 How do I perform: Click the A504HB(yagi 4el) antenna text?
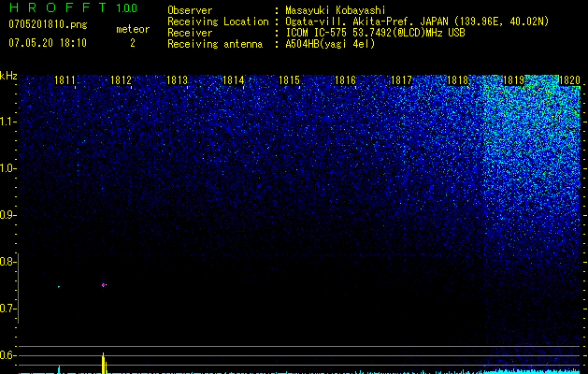(330, 44)
